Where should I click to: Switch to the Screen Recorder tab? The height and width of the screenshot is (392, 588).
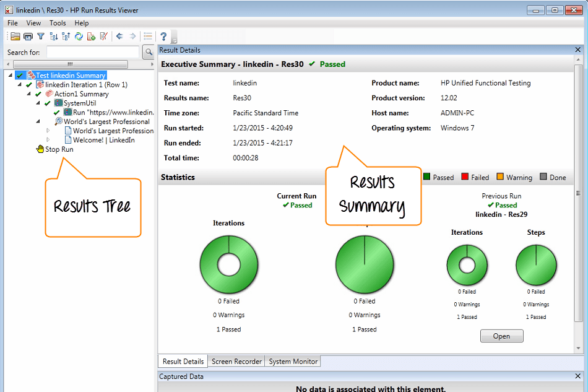[237, 361]
